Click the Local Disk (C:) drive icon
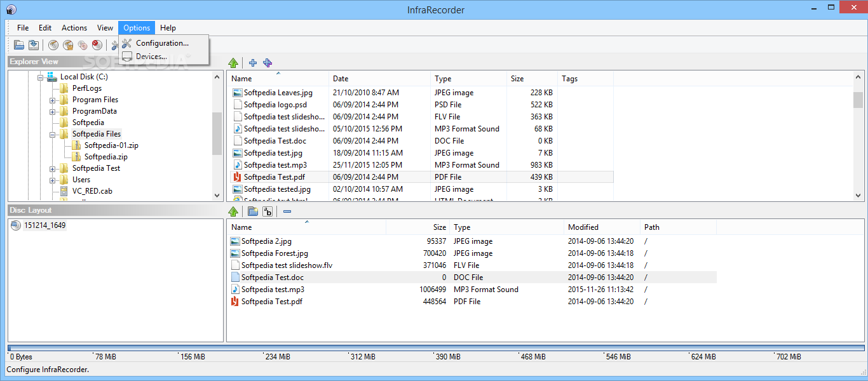Viewport: 868px width, 381px height. click(52, 76)
